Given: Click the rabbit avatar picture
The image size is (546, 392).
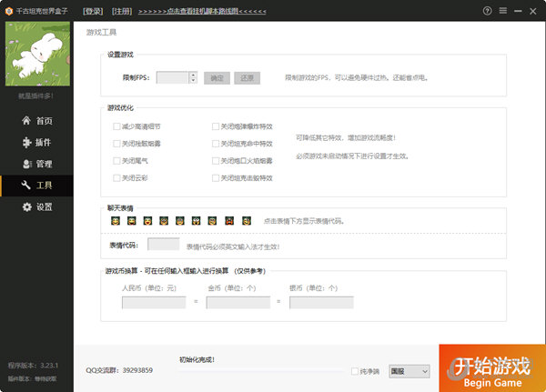Looking at the screenshot, I should (37, 54).
